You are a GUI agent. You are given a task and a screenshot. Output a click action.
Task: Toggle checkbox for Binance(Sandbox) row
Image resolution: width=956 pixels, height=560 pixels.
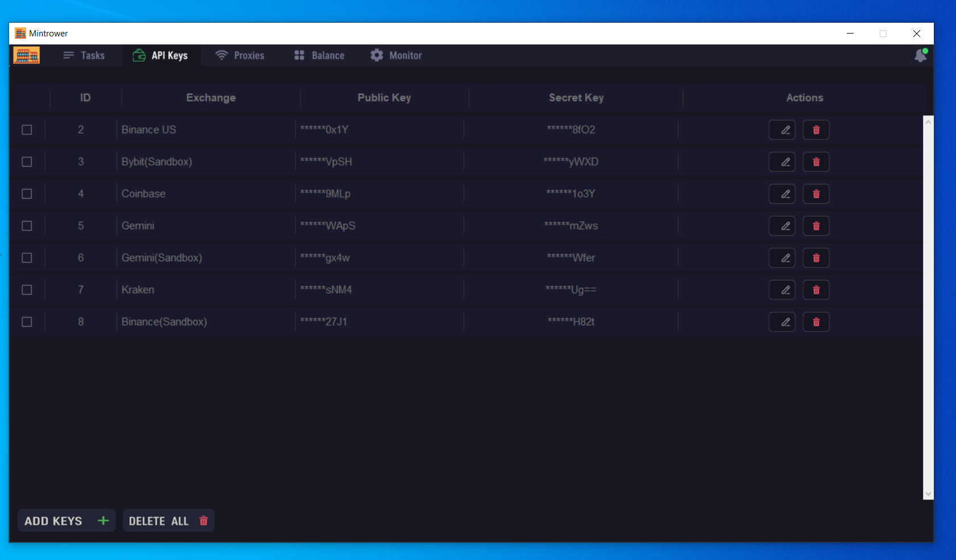point(27,322)
